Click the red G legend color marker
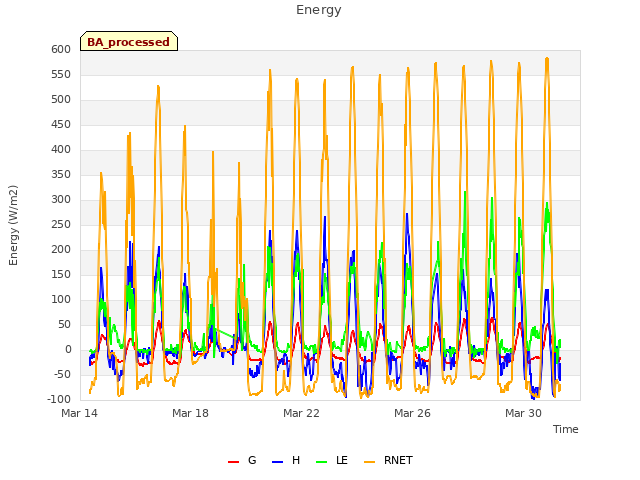This screenshot has width=640, height=480. click(233, 462)
